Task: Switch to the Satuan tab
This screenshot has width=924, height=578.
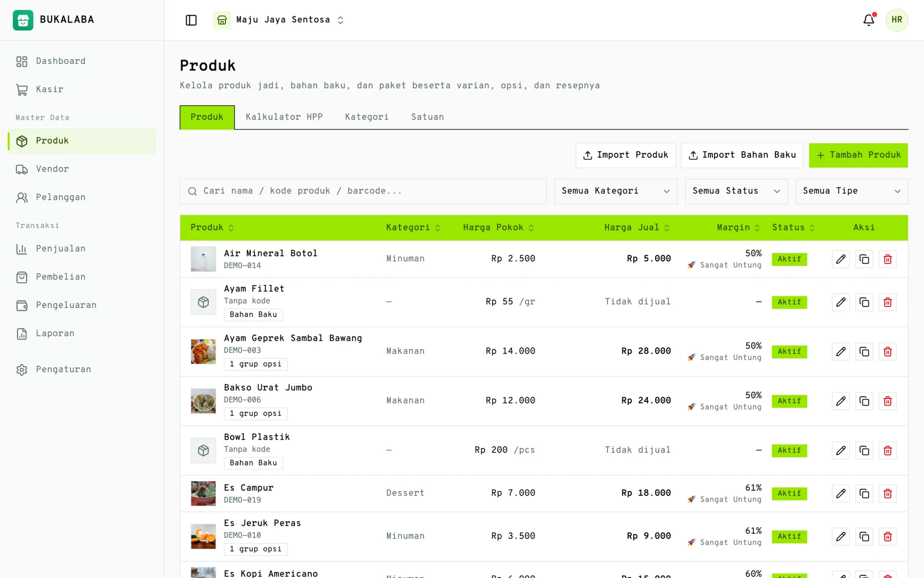Action: click(x=428, y=117)
